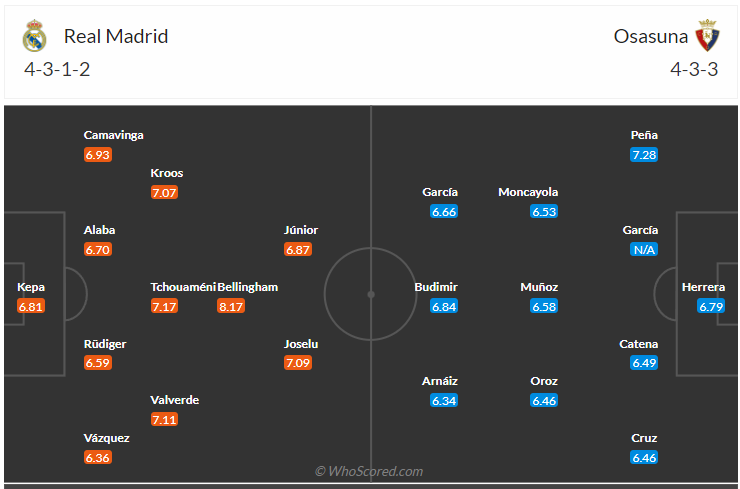Image resolution: width=740 pixels, height=489 pixels.
Task: Select Júnior's 6.87 rating badge
Action: pyautogui.click(x=298, y=249)
